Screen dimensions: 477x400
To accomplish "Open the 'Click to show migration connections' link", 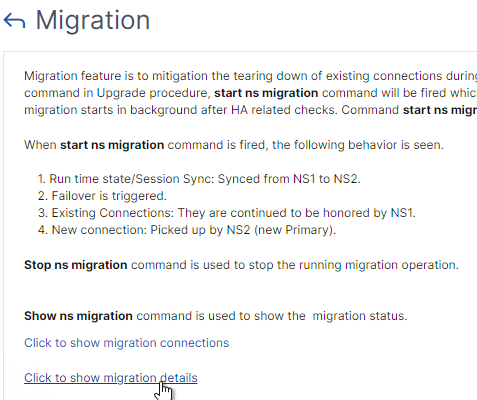I will (127, 343).
